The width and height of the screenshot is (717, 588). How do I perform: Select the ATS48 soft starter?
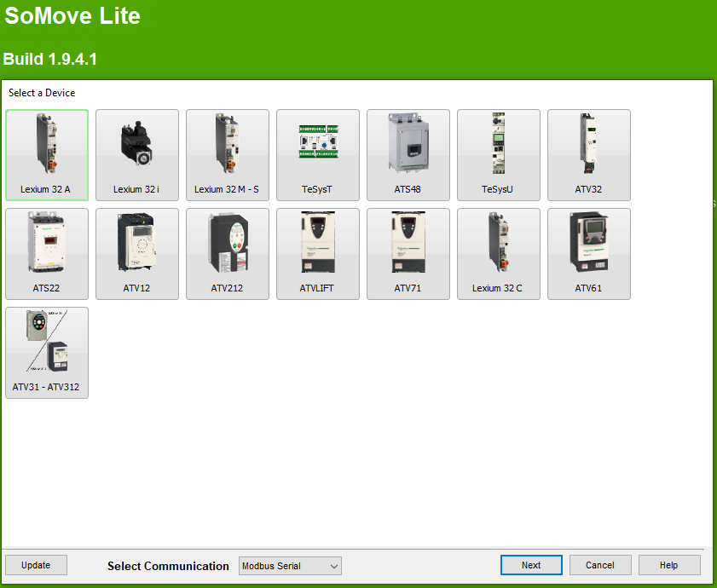click(408, 155)
